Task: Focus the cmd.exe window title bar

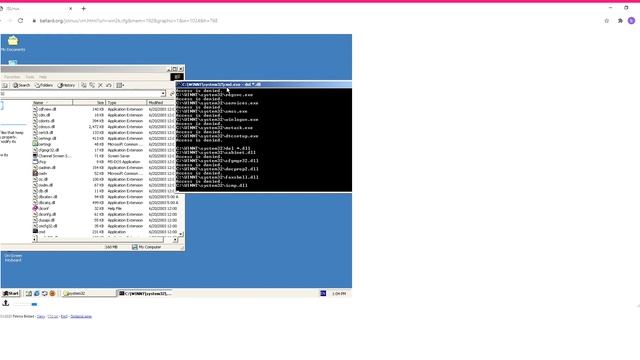Action: [x=264, y=84]
